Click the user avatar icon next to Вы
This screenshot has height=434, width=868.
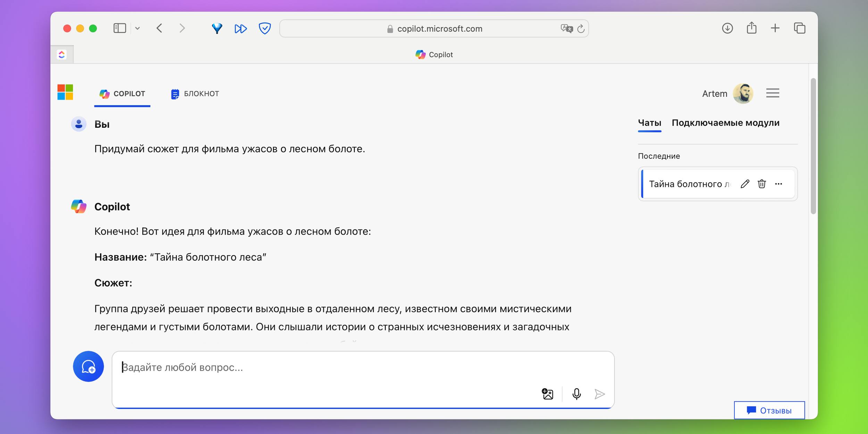coord(79,124)
